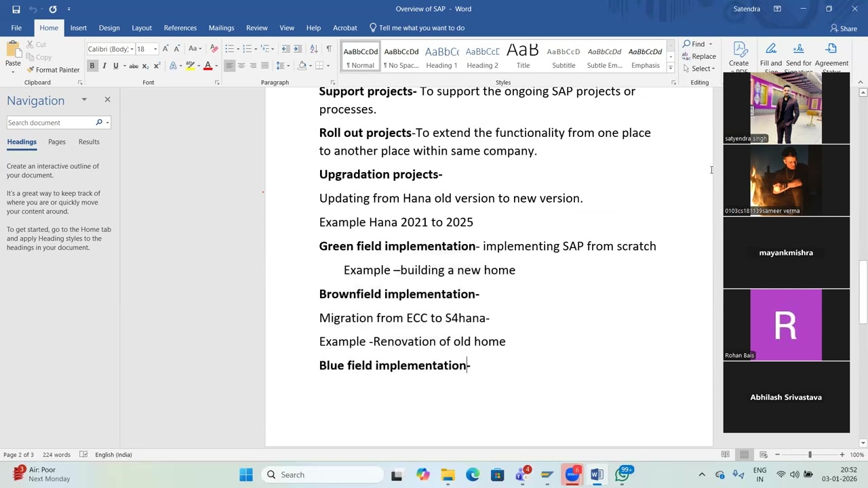Image resolution: width=868 pixels, height=488 pixels.
Task: Apply the Heading 2 style
Action: pos(482,58)
